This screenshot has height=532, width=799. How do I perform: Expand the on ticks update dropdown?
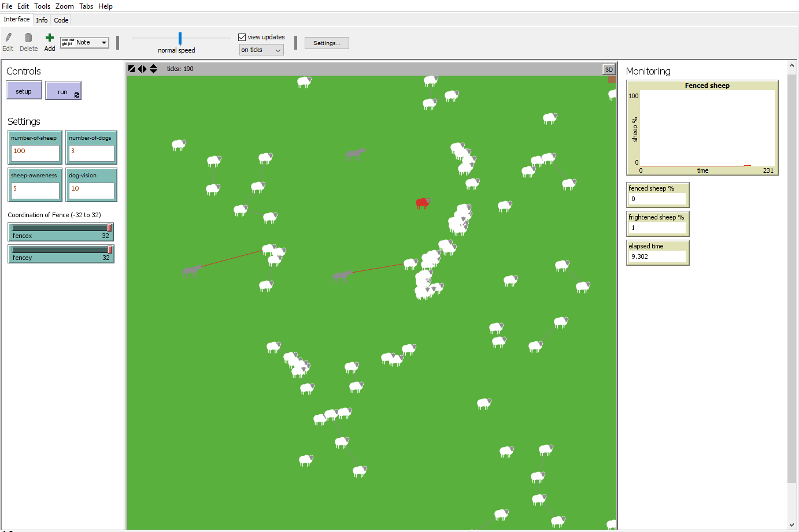[261, 50]
